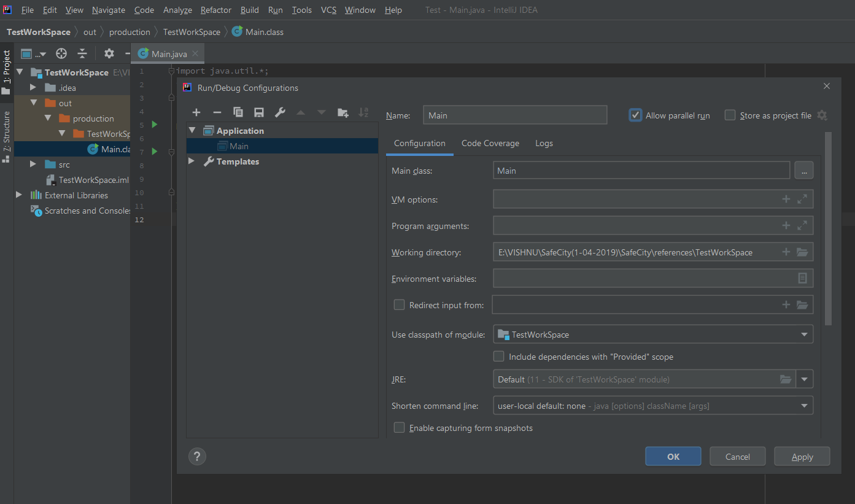Open the Shorten command line dropdown

[653, 406]
